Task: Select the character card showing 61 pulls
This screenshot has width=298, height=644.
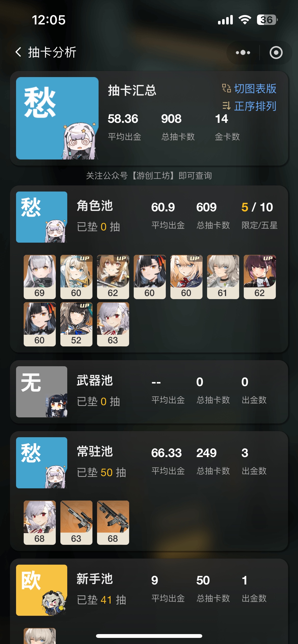Action: click(x=223, y=277)
